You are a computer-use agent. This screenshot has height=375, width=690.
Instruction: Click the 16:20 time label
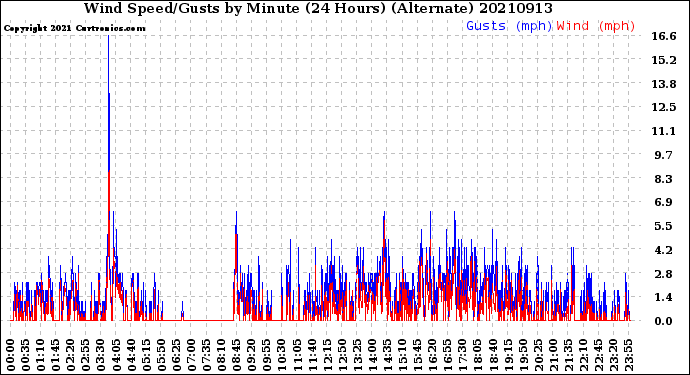click(433, 355)
